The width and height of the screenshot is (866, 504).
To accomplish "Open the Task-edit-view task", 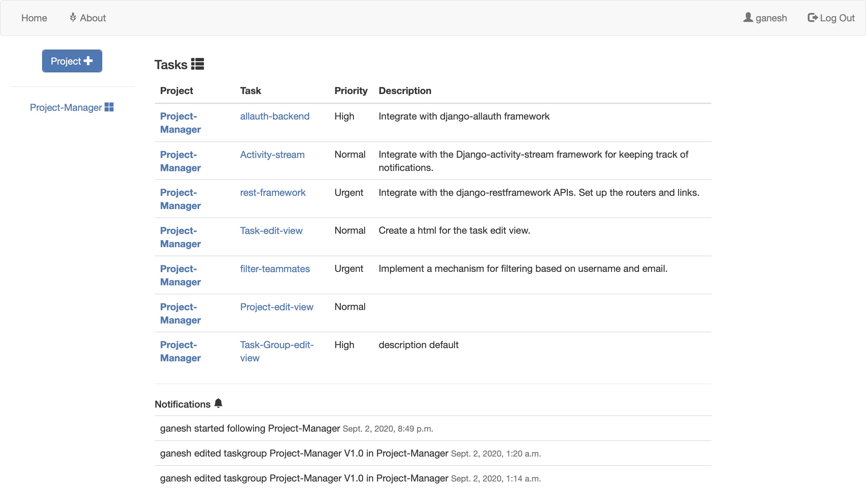I will click(x=271, y=231).
